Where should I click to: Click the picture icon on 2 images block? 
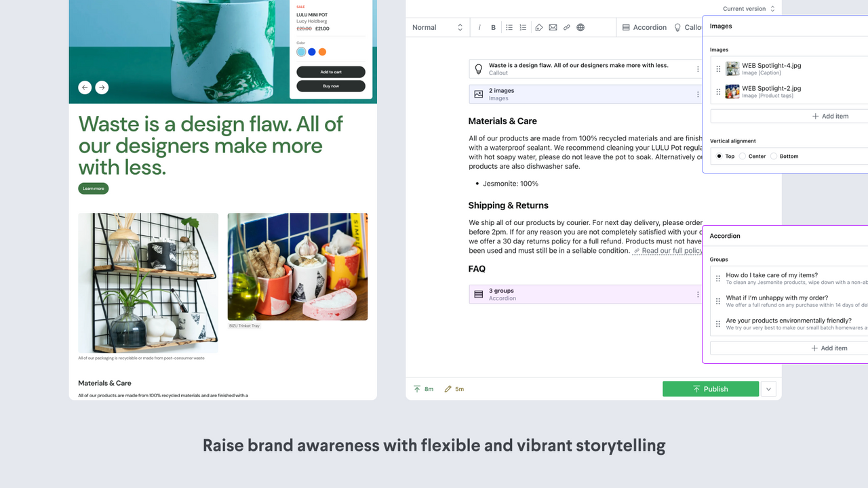point(479,94)
